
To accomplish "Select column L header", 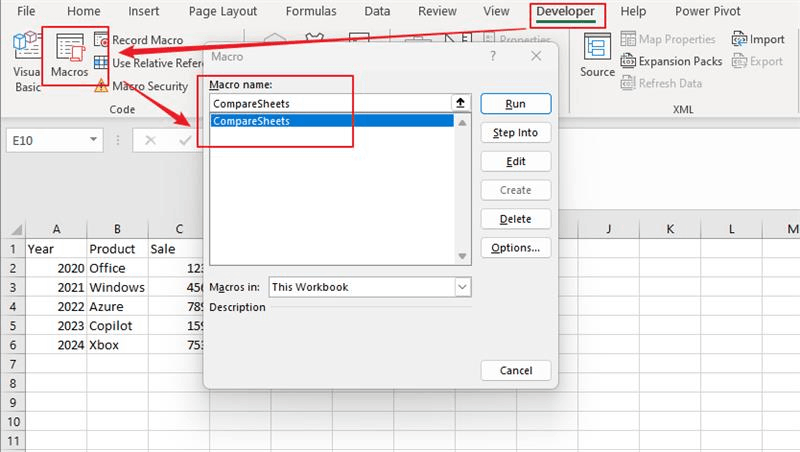I will (x=731, y=229).
